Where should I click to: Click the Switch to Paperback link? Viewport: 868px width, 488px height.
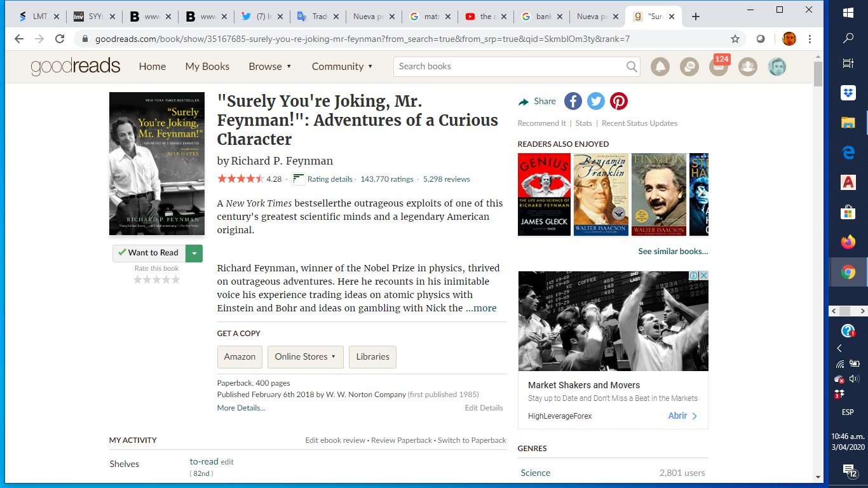(x=472, y=440)
